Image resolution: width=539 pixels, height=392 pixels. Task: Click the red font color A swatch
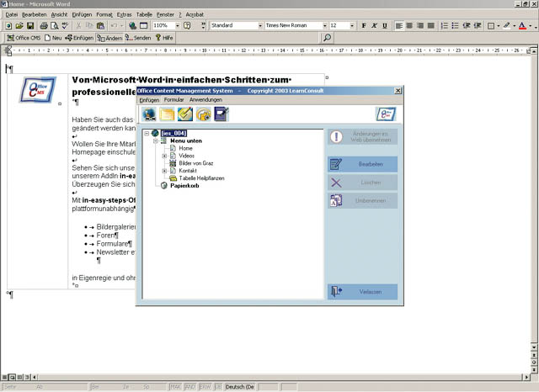coord(522,26)
